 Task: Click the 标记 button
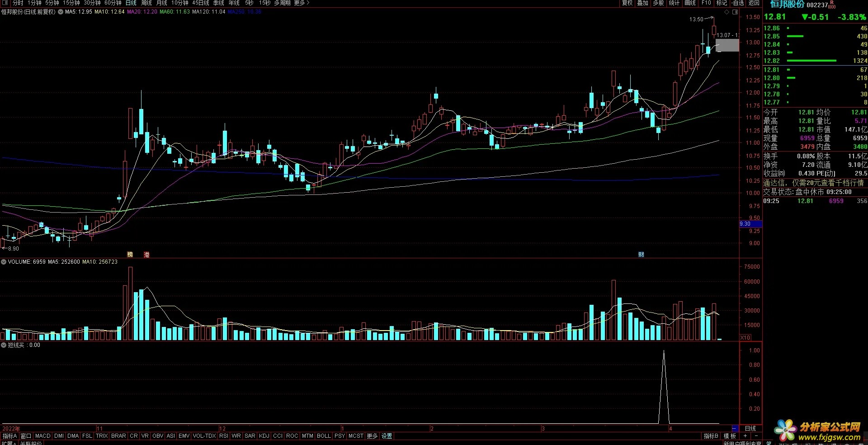(722, 3)
